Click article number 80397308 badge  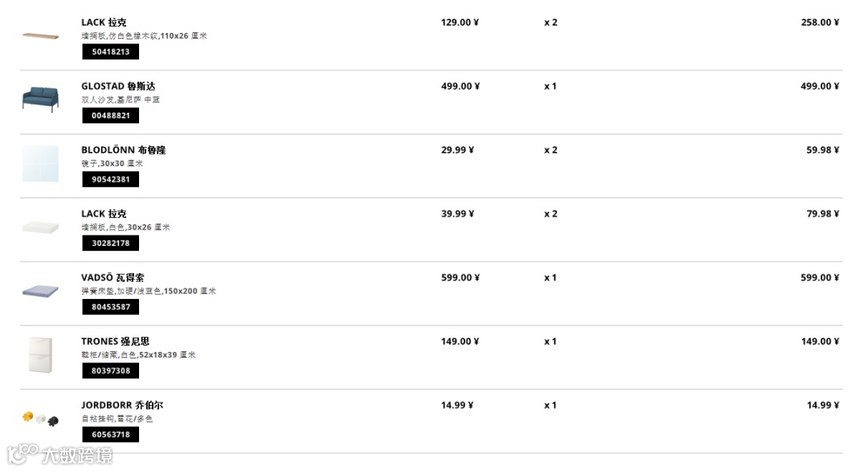pos(110,371)
